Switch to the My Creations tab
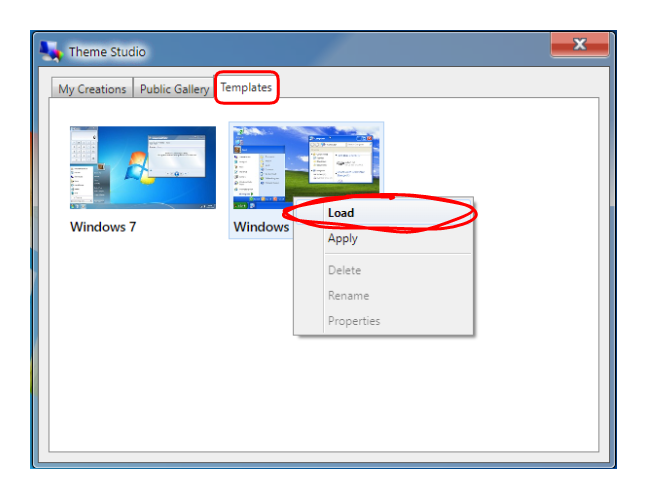 coord(92,89)
